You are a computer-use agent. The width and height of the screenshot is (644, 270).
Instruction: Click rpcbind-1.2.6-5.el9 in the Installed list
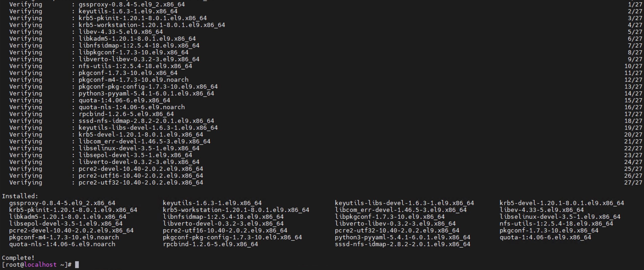pyautogui.click(x=210, y=244)
